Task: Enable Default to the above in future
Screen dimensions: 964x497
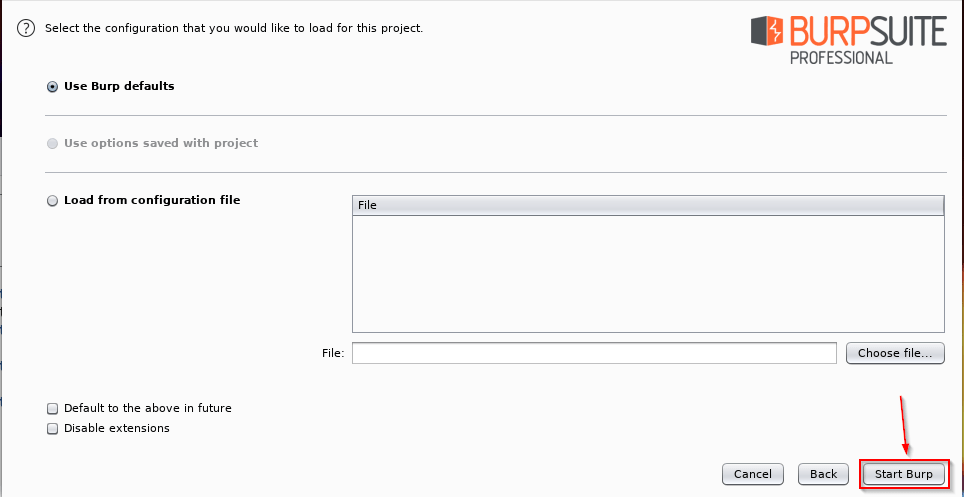Action: click(52, 408)
